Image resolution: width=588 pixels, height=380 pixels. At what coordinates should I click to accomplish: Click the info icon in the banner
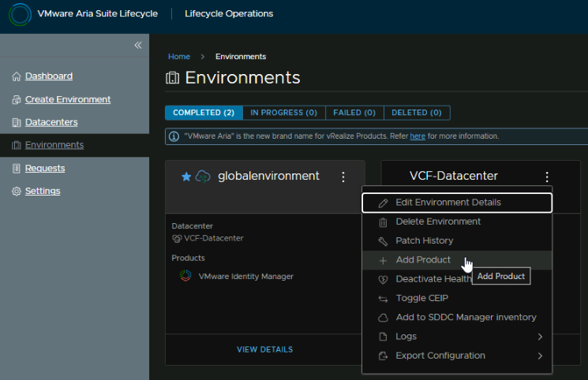[x=174, y=136]
